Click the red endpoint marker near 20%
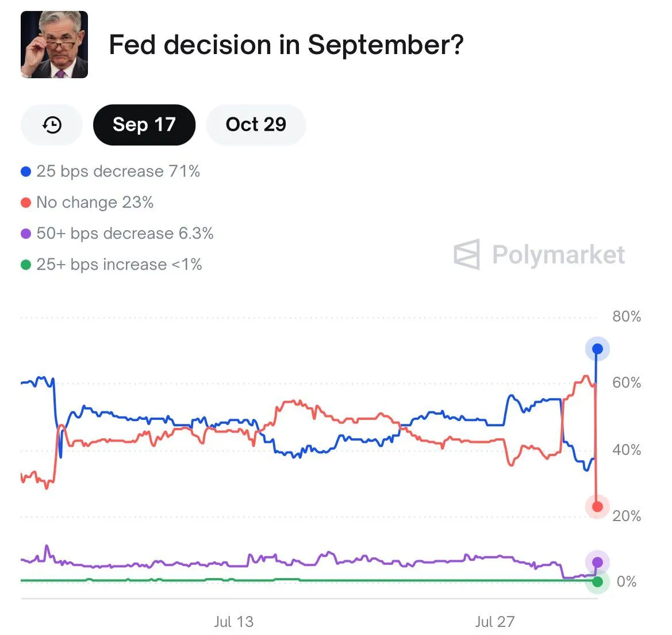The image size is (672, 635). (597, 506)
